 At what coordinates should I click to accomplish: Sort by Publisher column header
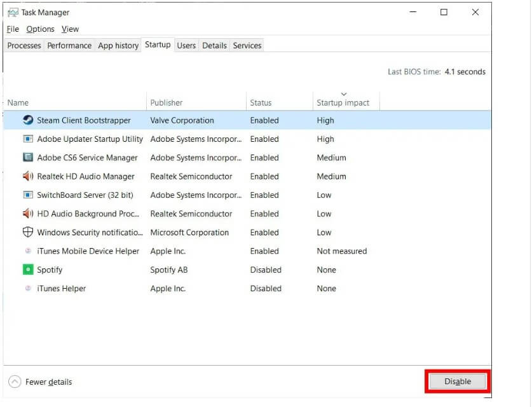coord(167,102)
